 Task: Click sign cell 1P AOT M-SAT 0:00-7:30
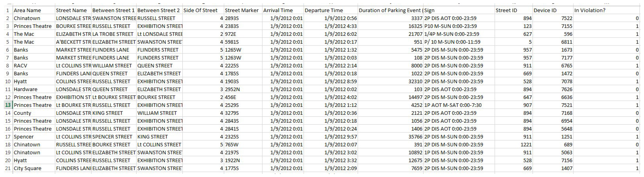click(459, 105)
